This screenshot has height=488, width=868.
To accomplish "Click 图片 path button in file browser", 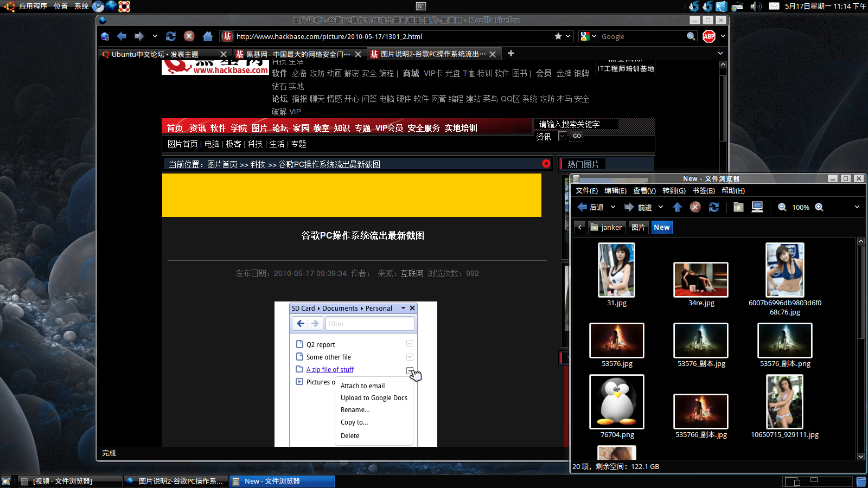I will (639, 228).
